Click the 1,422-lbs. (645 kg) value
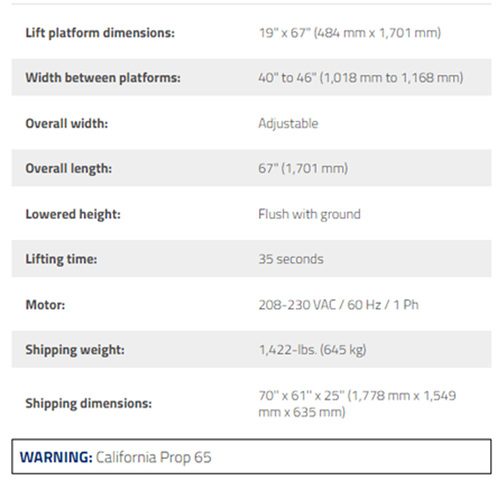 click(313, 350)
